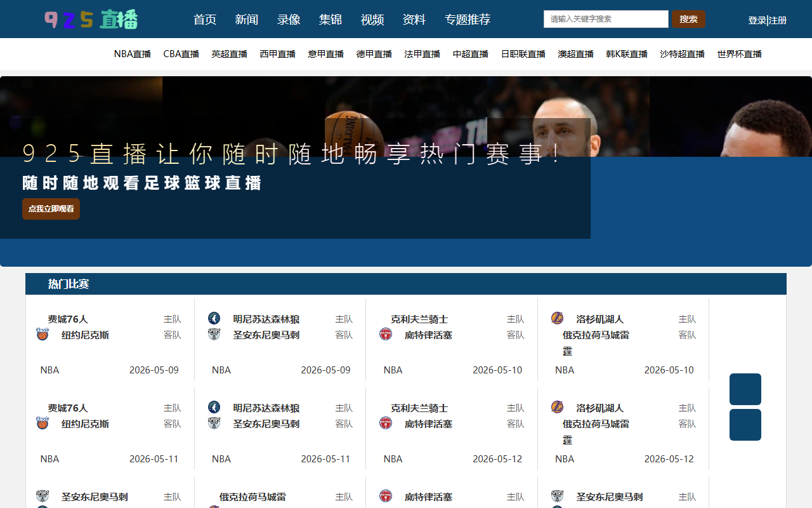The height and width of the screenshot is (508, 812).
Task: Click the 点我立即观看 banner button
Action: click(x=51, y=209)
